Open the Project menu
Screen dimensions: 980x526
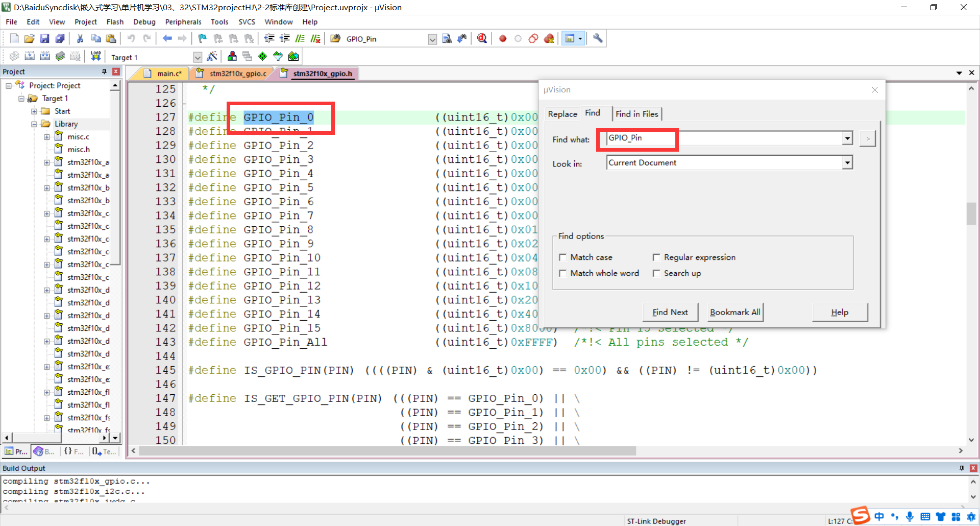(85, 22)
